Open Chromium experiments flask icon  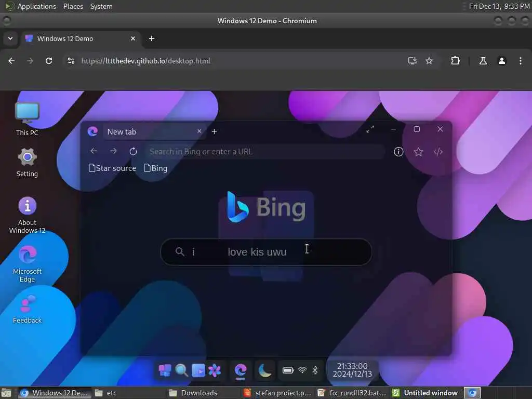click(483, 61)
